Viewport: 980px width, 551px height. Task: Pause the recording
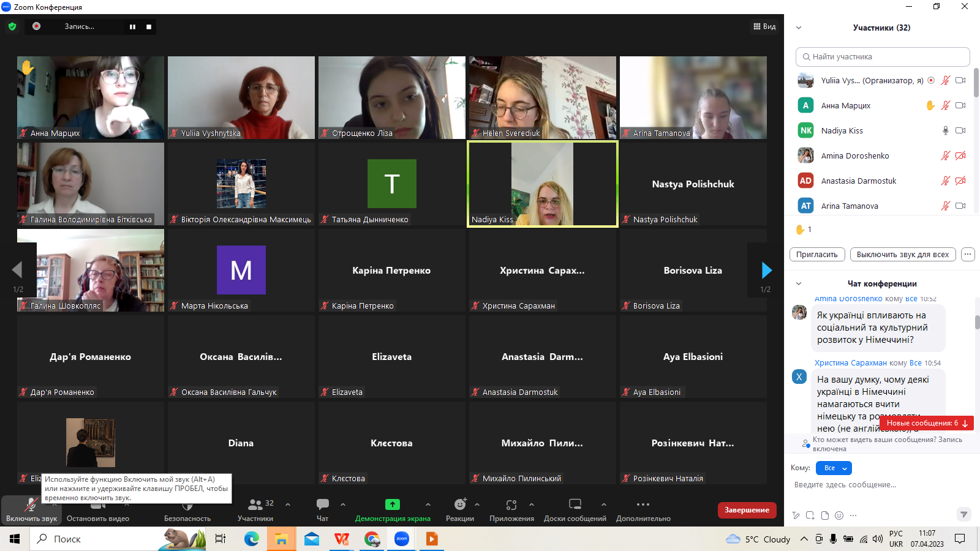click(132, 27)
